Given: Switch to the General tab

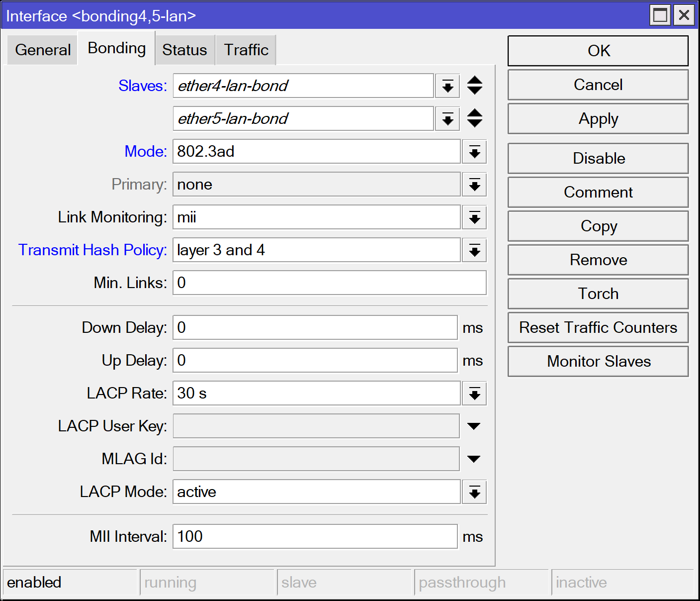Looking at the screenshot, I should [x=43, y=50].
